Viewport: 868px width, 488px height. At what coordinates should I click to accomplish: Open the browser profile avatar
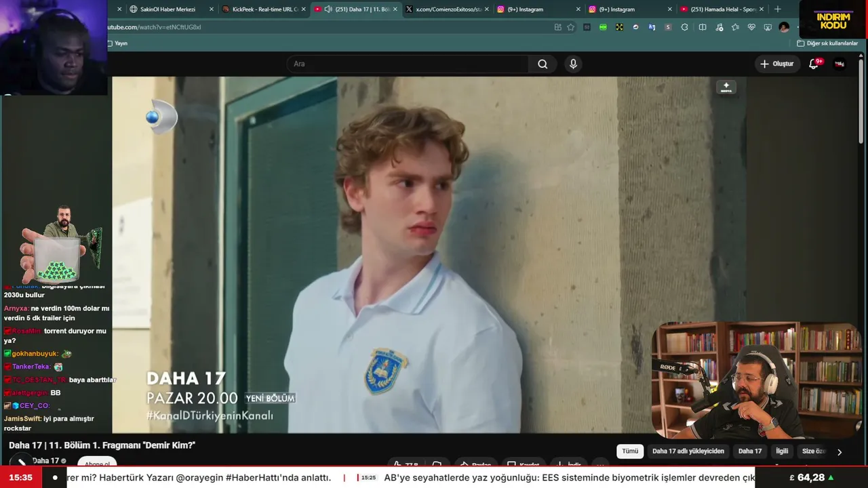[784, 27]
